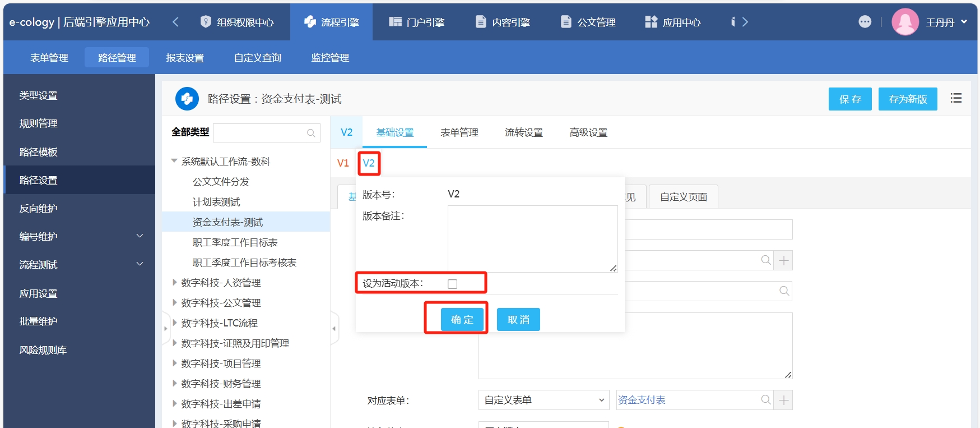Click magnifier icon in 资金支付表 field

coord(765,400)
